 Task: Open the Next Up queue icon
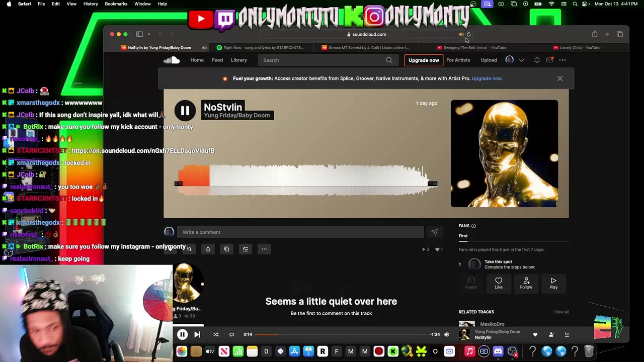[567, 334]
